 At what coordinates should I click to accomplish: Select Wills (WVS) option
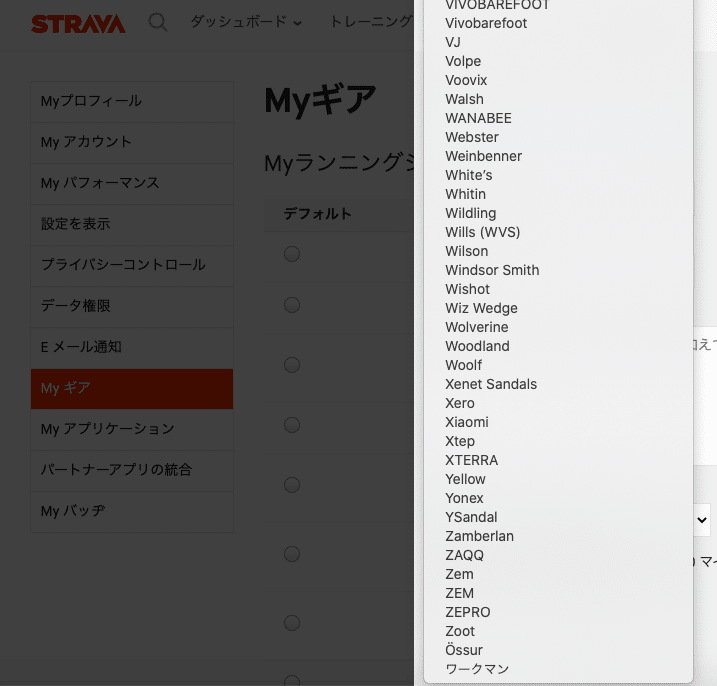pyautogui.click(x=558, y=232)
